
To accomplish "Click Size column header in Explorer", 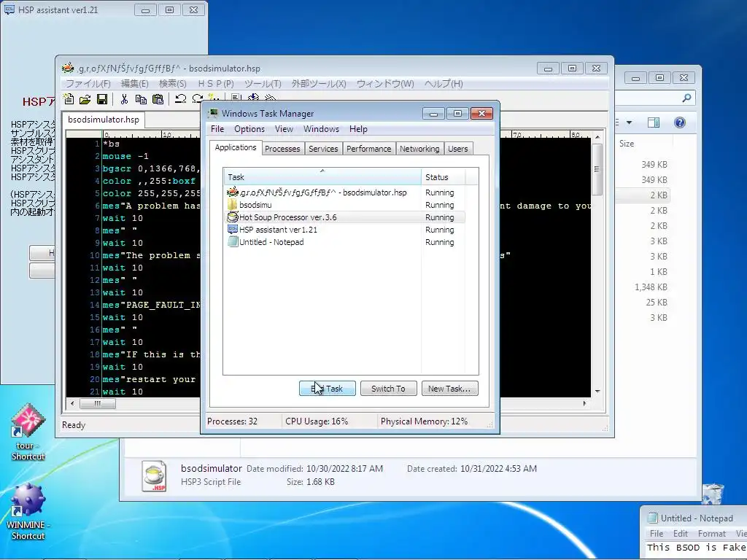I will coord(643,144).
